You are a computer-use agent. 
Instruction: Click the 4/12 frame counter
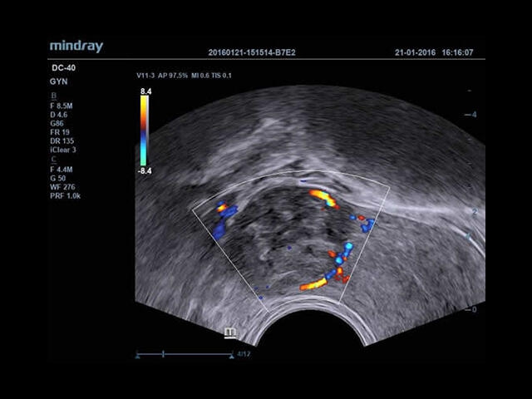point(244,354)
